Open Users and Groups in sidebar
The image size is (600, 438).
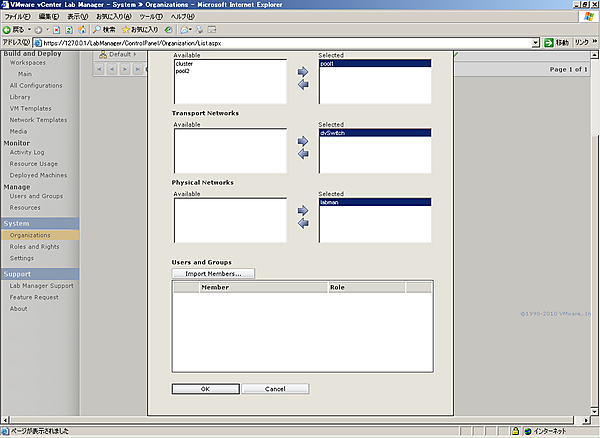36,196
